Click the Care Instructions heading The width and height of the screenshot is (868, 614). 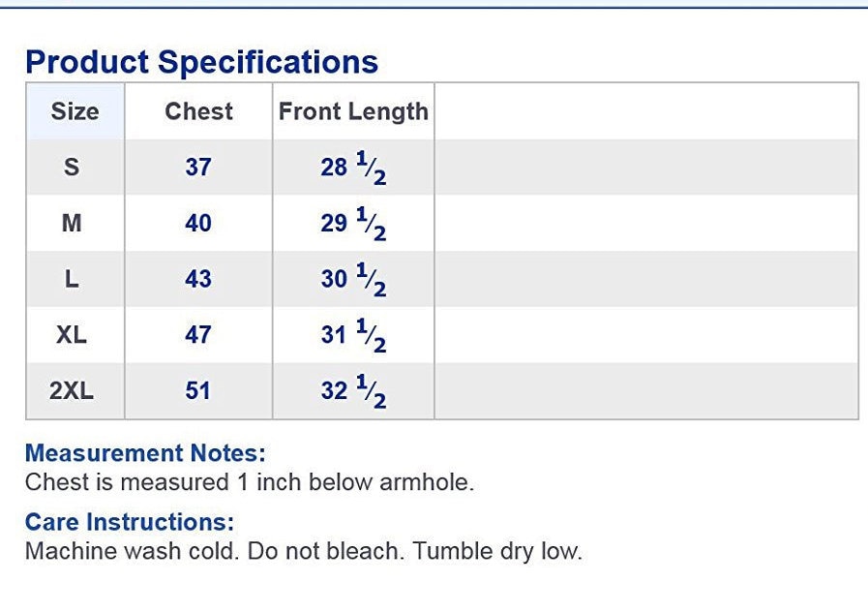pos(130,522)
